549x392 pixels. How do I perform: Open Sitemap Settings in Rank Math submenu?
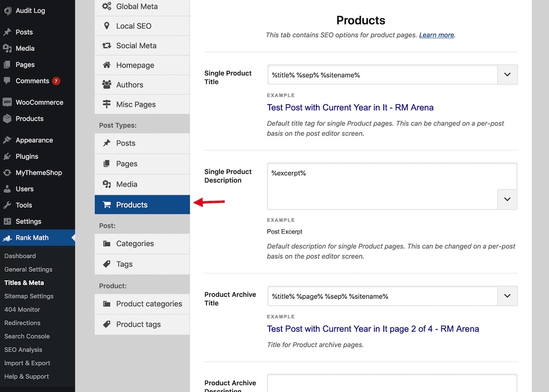click(x=29, y=296)
